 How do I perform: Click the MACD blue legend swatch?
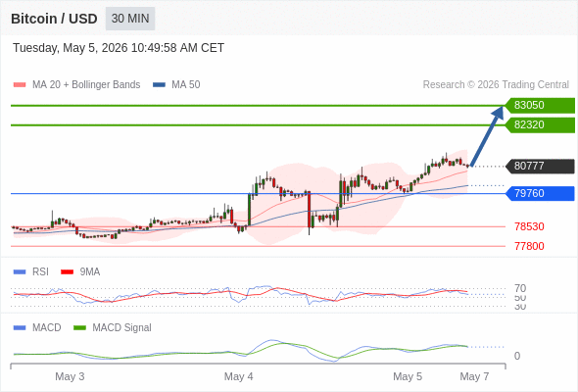(20, 328)
